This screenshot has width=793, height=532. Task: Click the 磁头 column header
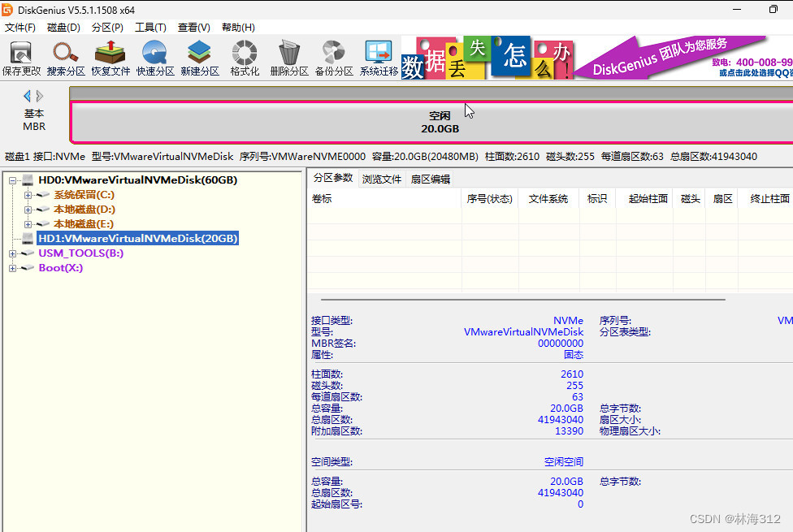click(690, 199)
